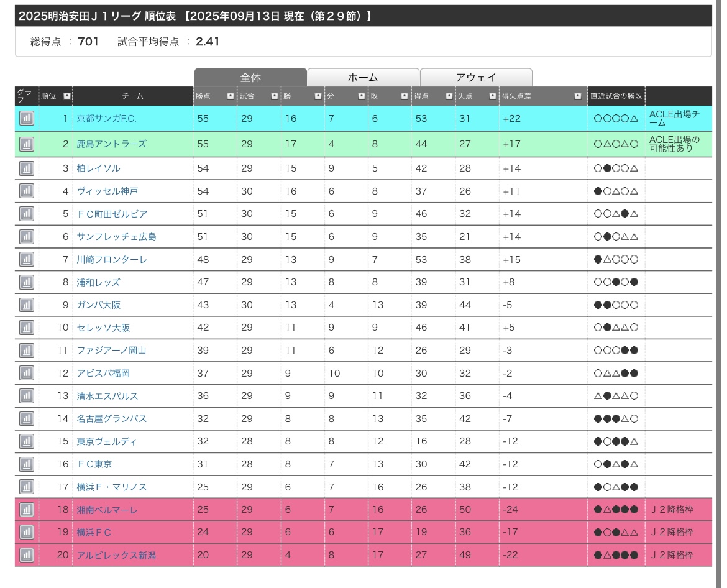Switch to the ホーム tab
The image size is (727, 588).
click(363, 78)
